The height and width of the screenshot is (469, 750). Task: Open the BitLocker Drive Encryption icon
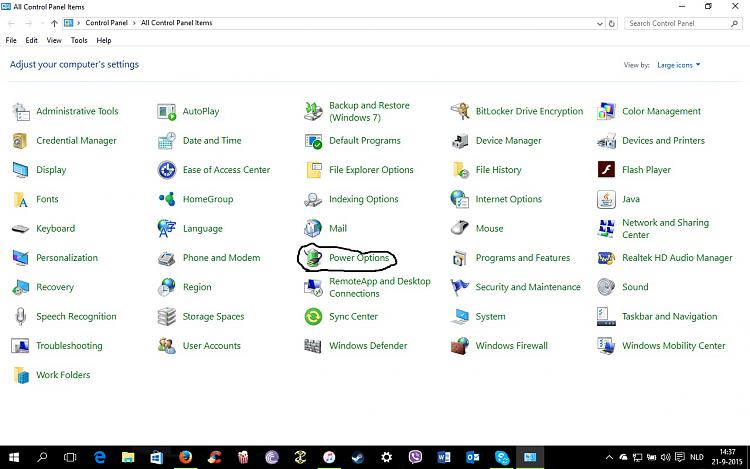[x=460, y=111]
